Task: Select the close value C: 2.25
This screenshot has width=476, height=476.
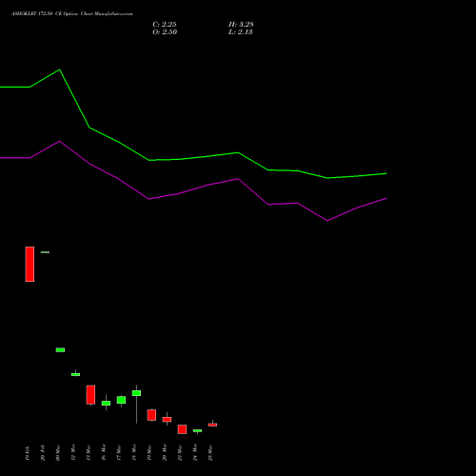Action: click(x=165, y=25)
